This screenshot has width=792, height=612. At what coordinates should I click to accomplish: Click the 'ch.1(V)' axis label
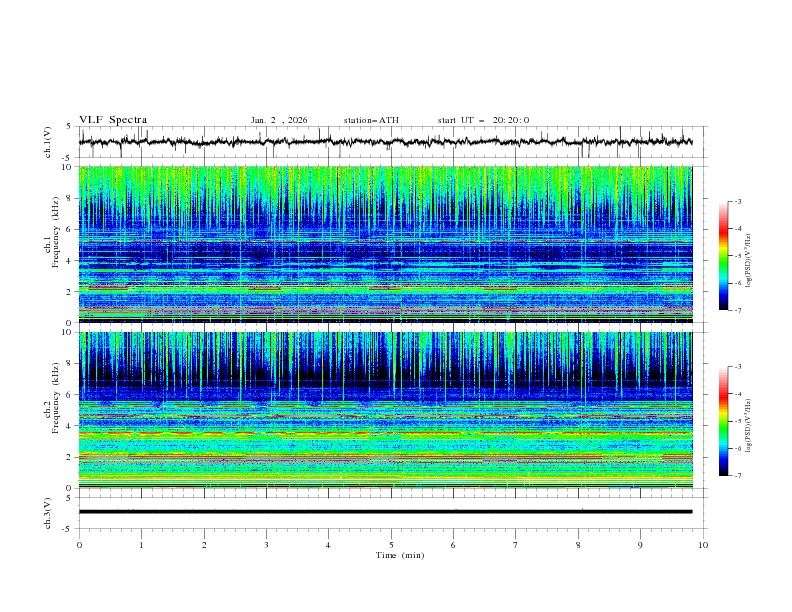tap(48, 142)
